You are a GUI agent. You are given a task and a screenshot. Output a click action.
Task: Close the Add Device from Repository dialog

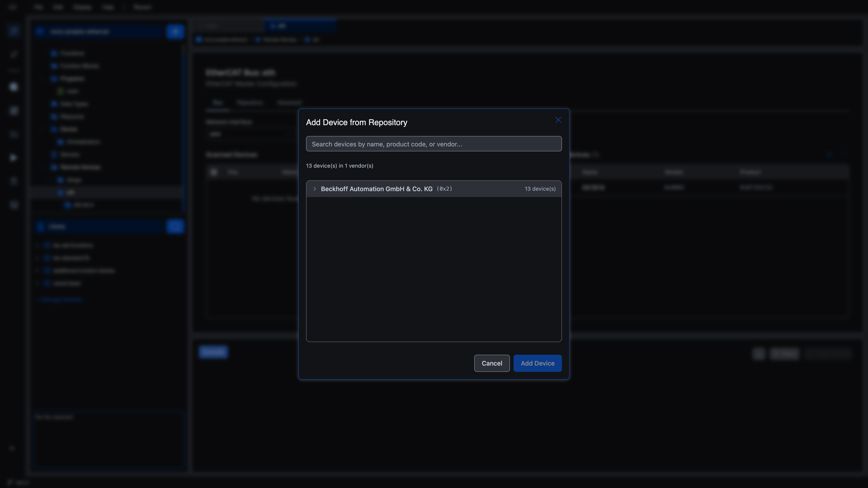(x=558, y=120)
